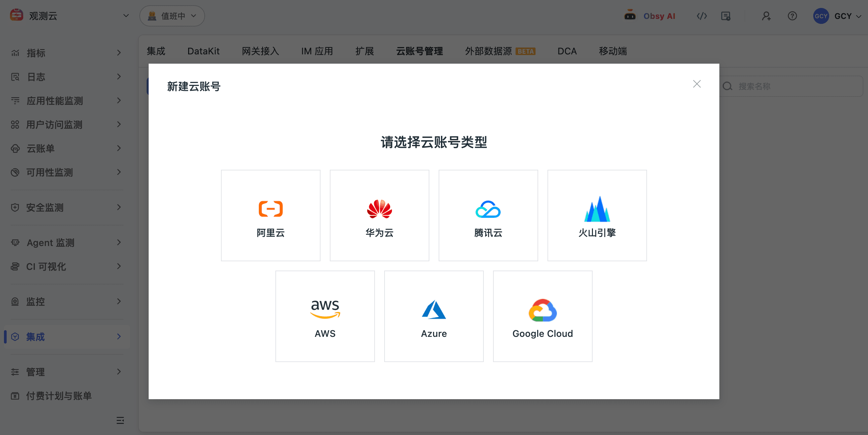The image size is (868, 435).
Task: Open the 值班中 status dropdown
Action: coord(172,16)
